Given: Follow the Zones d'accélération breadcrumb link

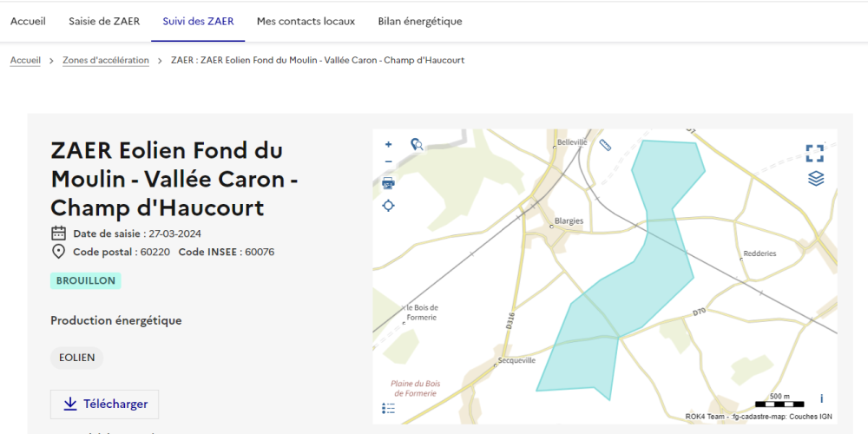Looking at the screenshot, I should click(x=106, y=61).
